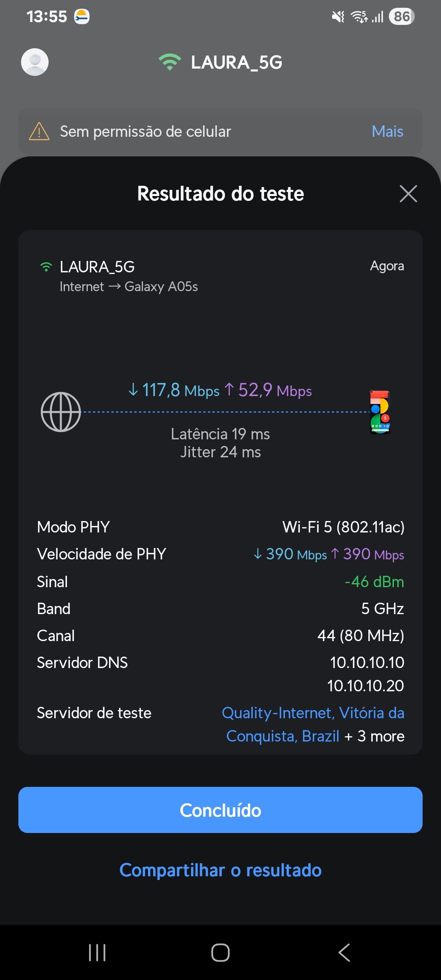The width and height of the screenshot is (441, 980).
Task: Tap the green Wi-Fi icon beside LAURA_5G header
Action: [x=169, y=62]
